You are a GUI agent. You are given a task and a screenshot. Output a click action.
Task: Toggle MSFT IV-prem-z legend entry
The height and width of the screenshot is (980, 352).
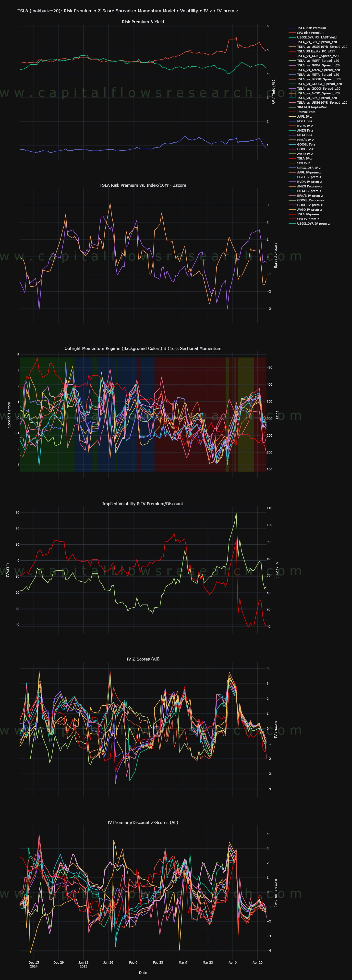click(305, 177)
